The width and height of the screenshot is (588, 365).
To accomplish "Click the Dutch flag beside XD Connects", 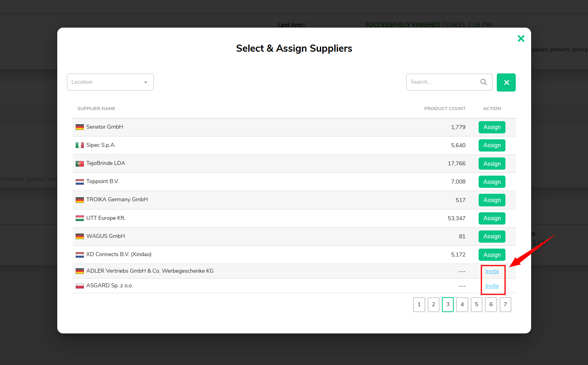I will [x=80, y=255].
